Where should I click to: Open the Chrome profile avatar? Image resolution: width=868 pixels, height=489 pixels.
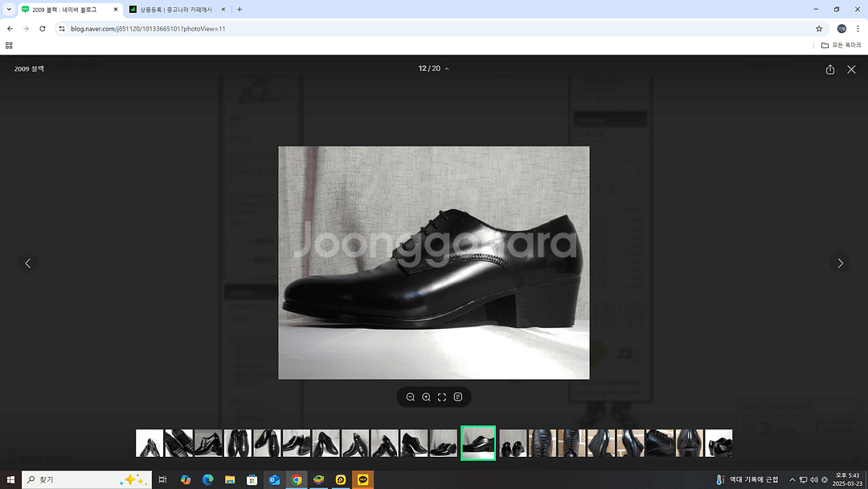(x=841, y=29)
